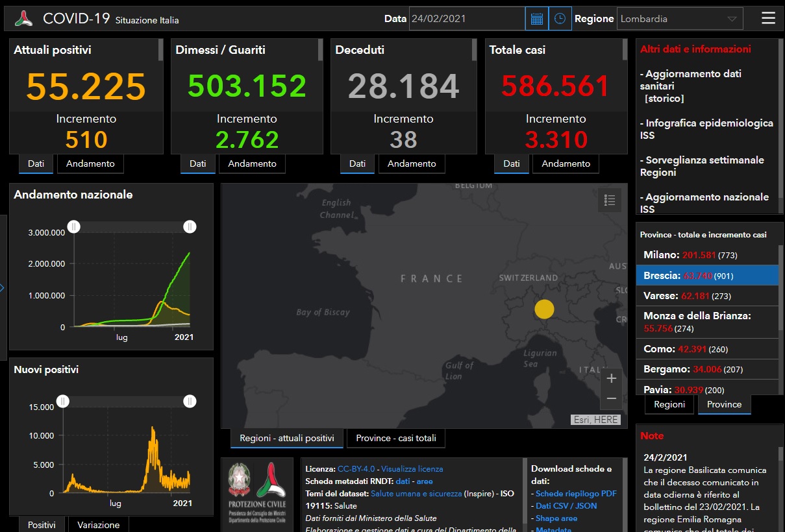The height and width of the screenshot is (532, 785).
Task: Grab left range handle of Andamento nazionale
Action: pos(74,226)
